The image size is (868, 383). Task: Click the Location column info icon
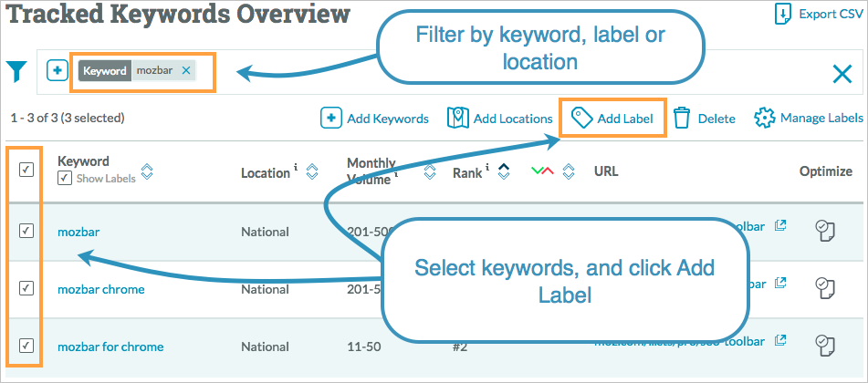pyautogui.click(x=296, y=168)
